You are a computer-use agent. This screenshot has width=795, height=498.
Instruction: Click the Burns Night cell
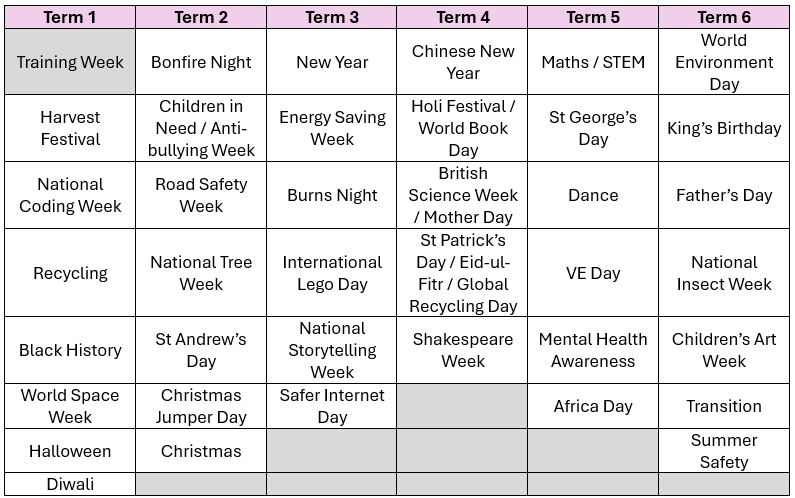(x=332, y=195)
